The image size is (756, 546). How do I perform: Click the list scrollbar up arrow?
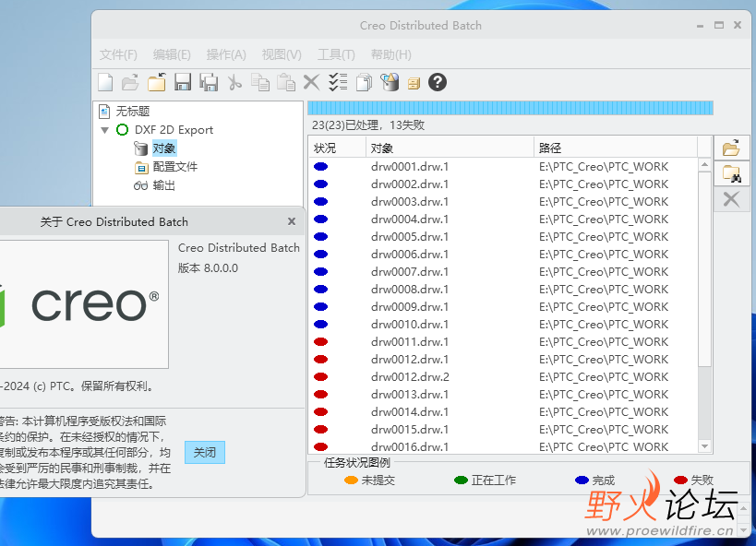705,164
